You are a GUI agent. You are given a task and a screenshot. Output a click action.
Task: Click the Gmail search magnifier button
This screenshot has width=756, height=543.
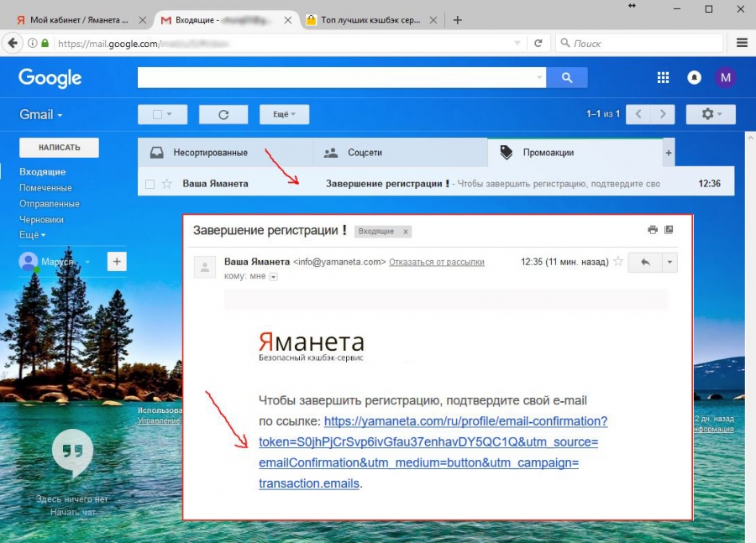pyautogui.click(x=567, y=77)
